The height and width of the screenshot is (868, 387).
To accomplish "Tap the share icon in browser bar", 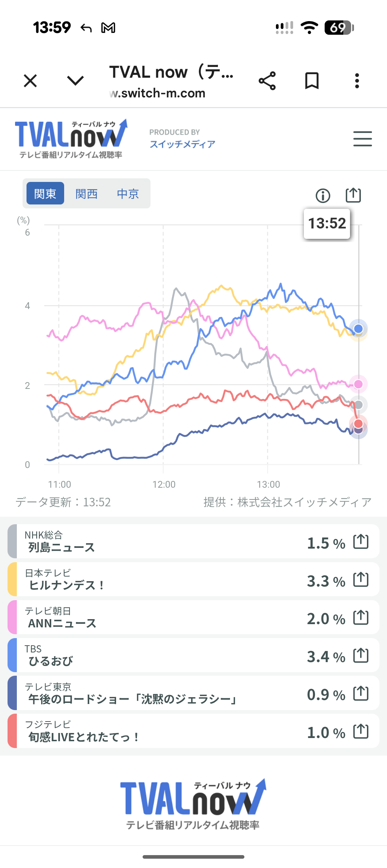I will pyautogui.click(x=267, y=81).
